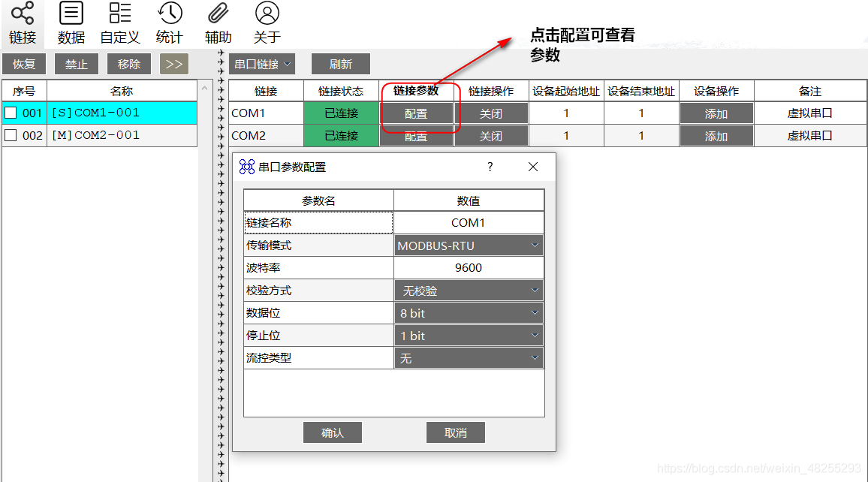This screenshot has width=868, height=482.
Task: Open the 停止位 1 bit dropdown
Action: (x=469, y=336)
